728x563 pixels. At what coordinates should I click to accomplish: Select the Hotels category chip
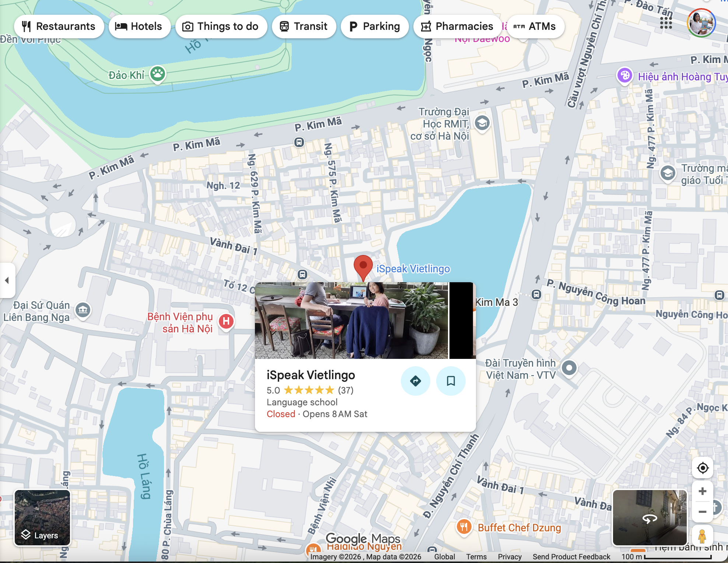click(x=139, y=26)
